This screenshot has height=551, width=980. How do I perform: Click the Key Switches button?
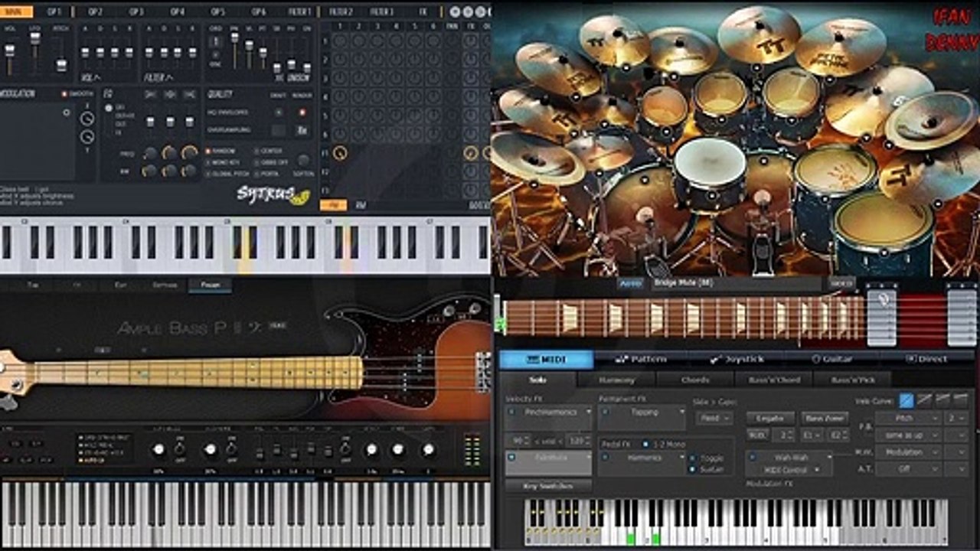pyautogui.click(x=548, y=485)
